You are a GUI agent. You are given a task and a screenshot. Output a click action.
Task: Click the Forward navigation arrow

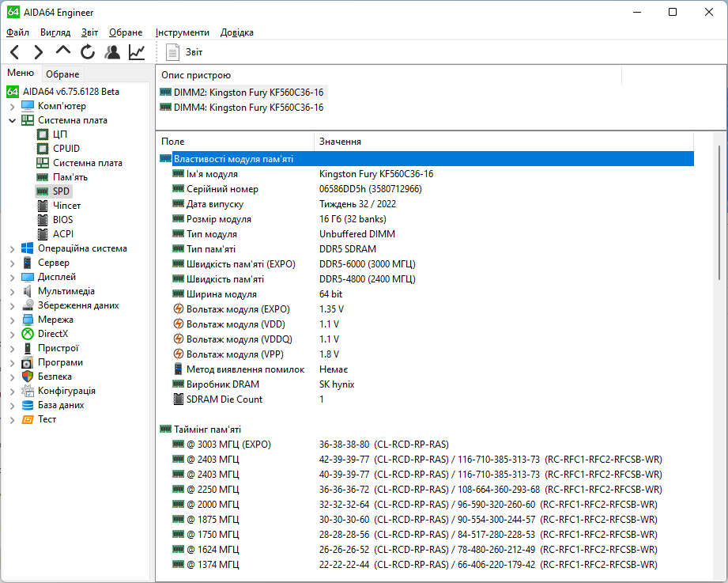coord(39,52)
